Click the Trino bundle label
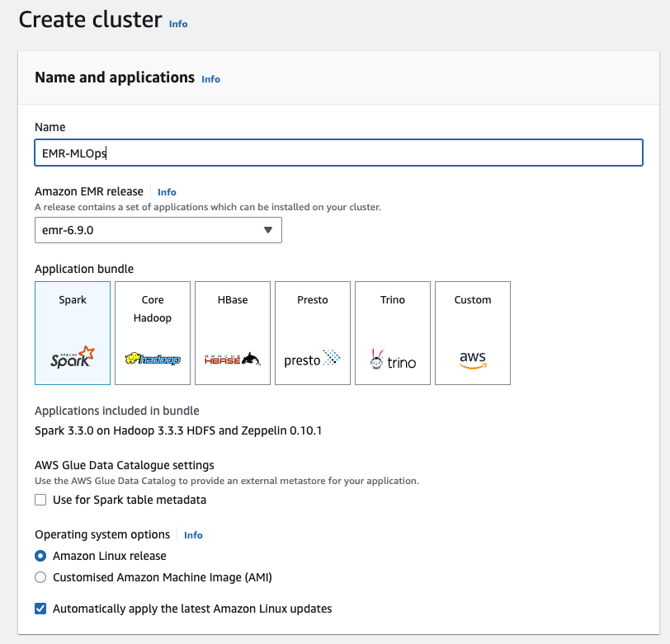Viewport: 670px width, 644px height. 393,300
